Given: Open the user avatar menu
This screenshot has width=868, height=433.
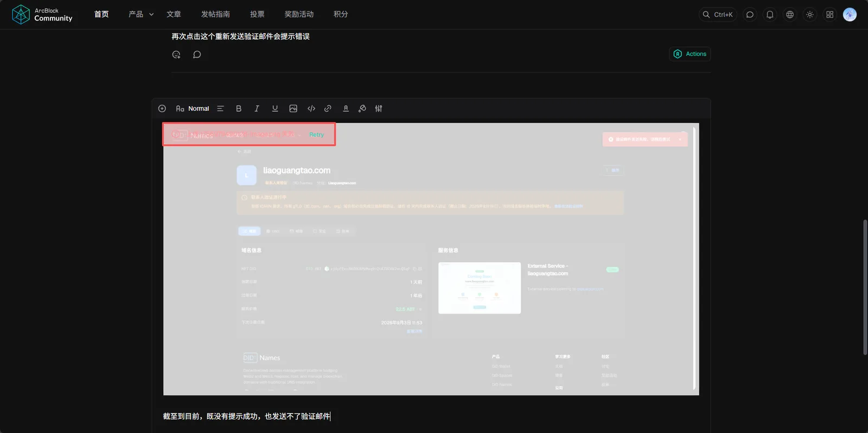Looking at the screenshot, I should click(850, 15).
